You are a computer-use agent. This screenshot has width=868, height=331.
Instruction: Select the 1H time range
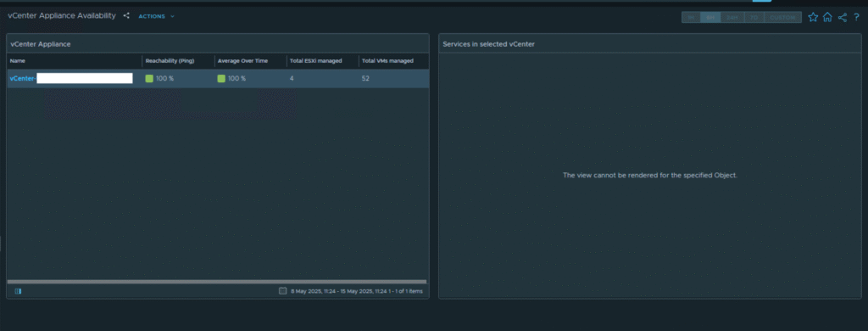691,18
